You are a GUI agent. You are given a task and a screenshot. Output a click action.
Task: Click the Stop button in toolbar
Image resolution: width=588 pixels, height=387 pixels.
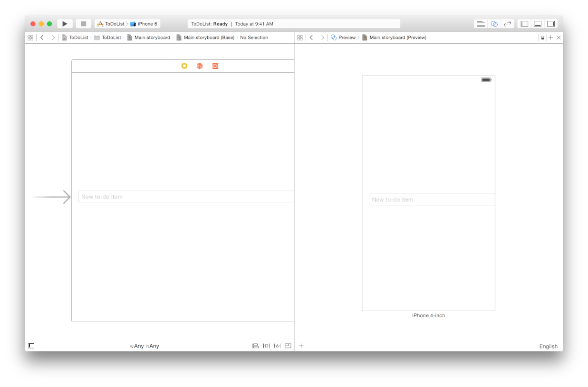coord(83,24)
